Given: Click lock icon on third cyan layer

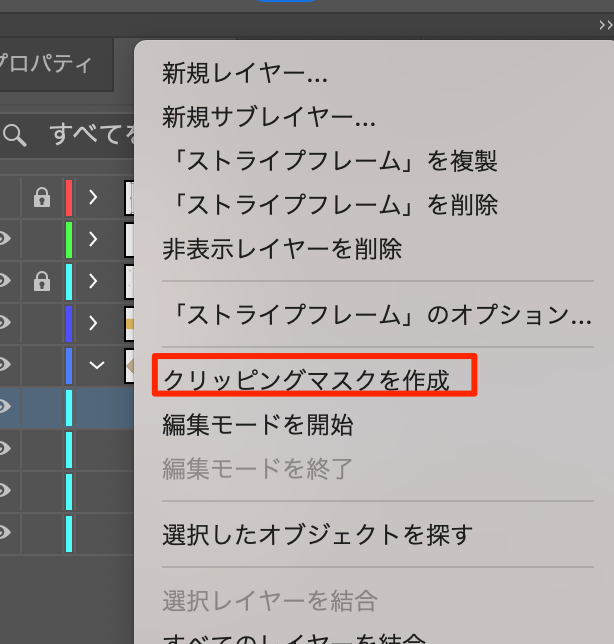Looking at the screenshot, I should coord(41,282).
